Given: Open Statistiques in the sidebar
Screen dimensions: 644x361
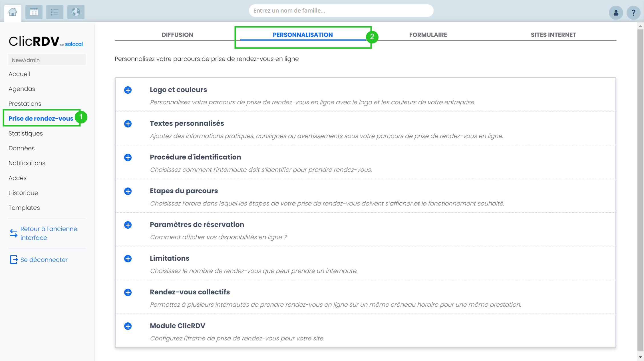Looking at the screenshot, I should (x=26, y=133).
